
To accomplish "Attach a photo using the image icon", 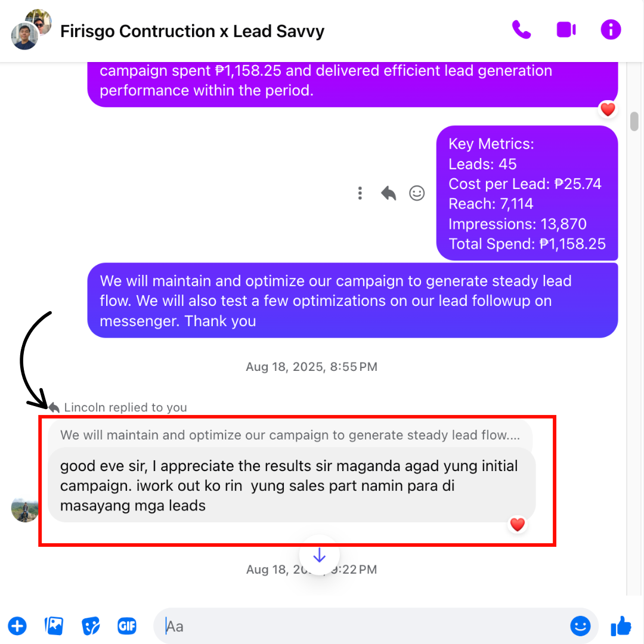I will 54,626.
